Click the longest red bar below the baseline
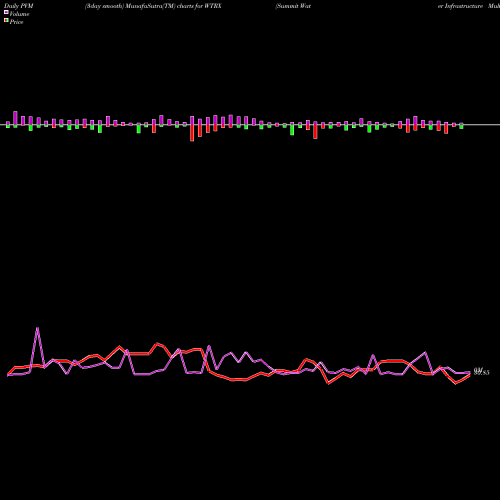 coord(192,133)
